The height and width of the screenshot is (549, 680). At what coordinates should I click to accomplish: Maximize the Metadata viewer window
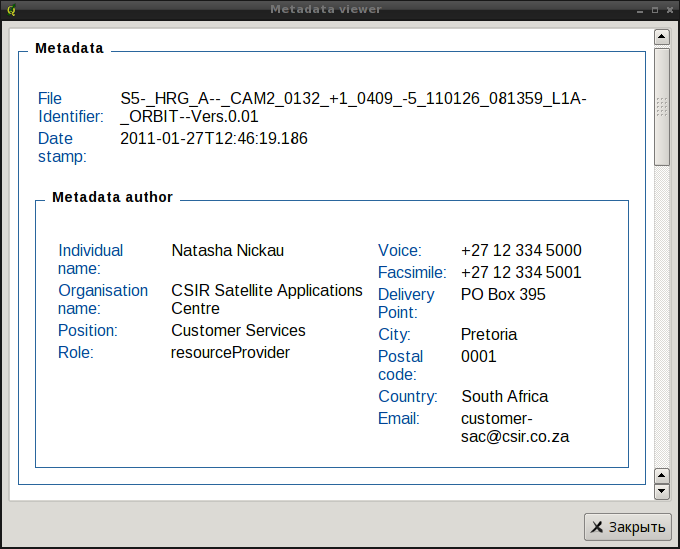pyautogui.click(x=654, y=9)
